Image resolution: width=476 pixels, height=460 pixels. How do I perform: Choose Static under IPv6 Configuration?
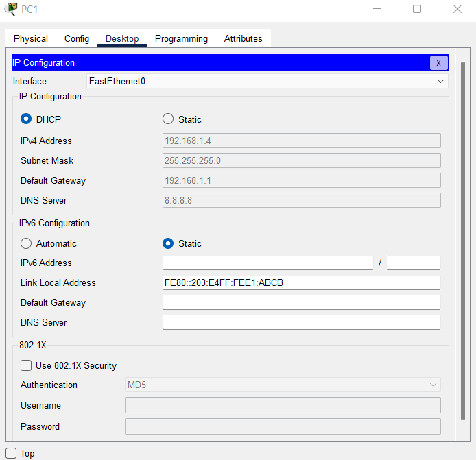[x=168, y=243]
